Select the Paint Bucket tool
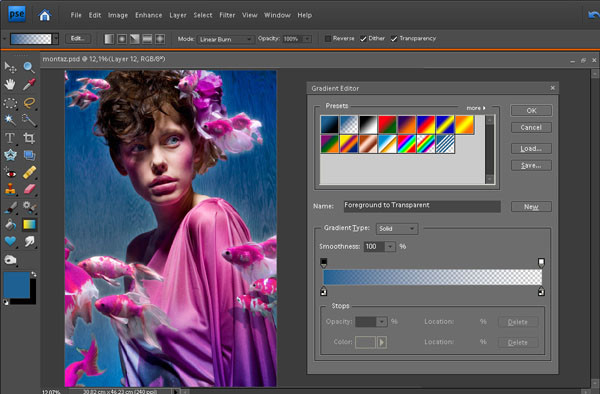Viewport: 600px width, 394px height. 10,225
